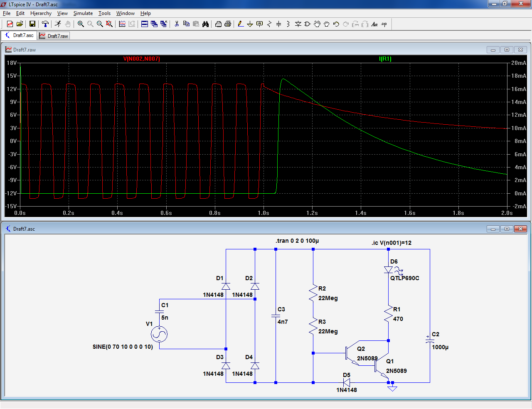Click the SPICE directive .op icon
Image resolution: width=532 pixels, height=409 pixels.
(x=384, y=24)
